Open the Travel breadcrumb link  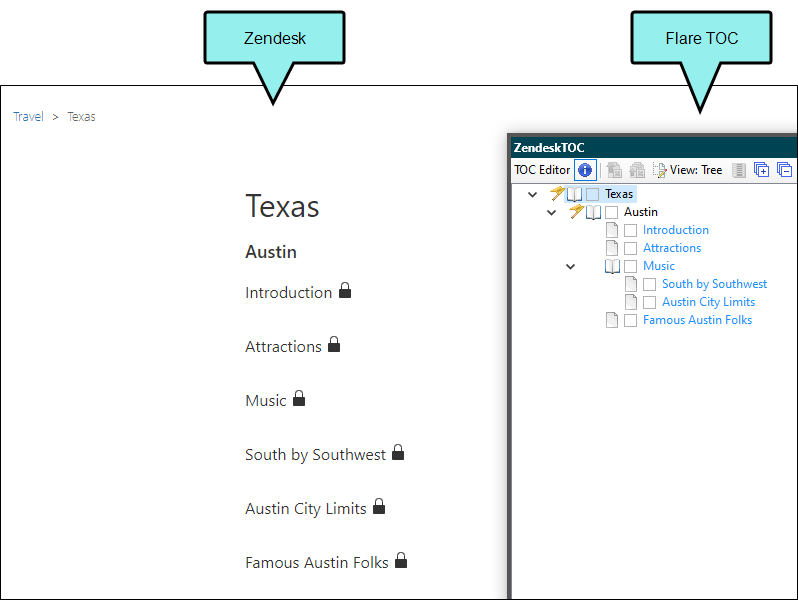(28, 117)
